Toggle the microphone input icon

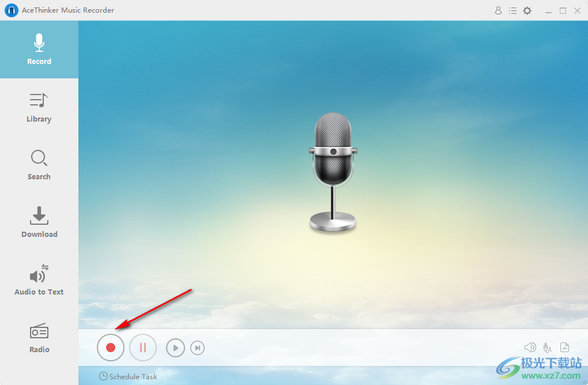[548, 347]
